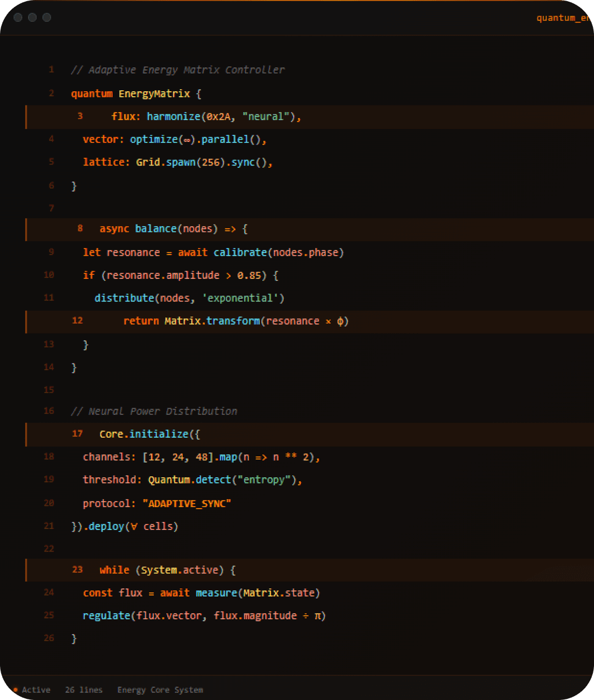
Task: Click the leftmost window control dot
Action: [18, 18]
